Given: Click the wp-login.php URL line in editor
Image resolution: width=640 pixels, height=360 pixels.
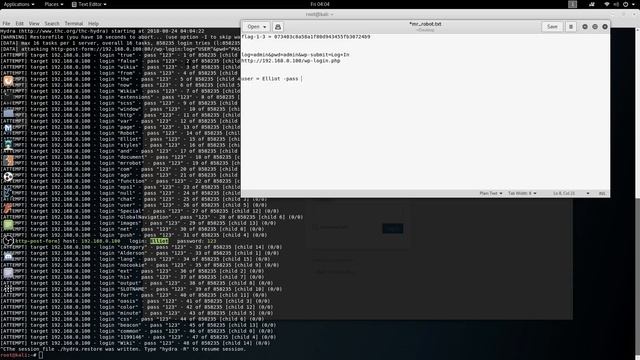Looking at the screenshot, I should click(291, 61).
